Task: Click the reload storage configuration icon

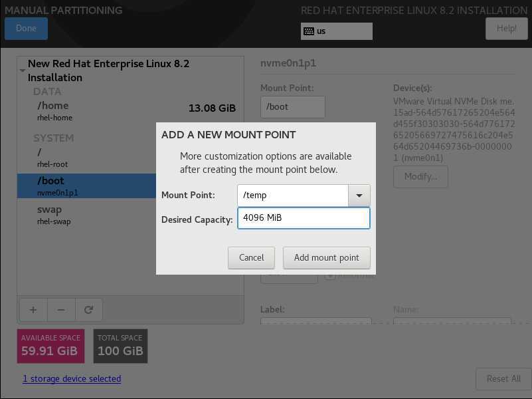Action: pos(88,310)
